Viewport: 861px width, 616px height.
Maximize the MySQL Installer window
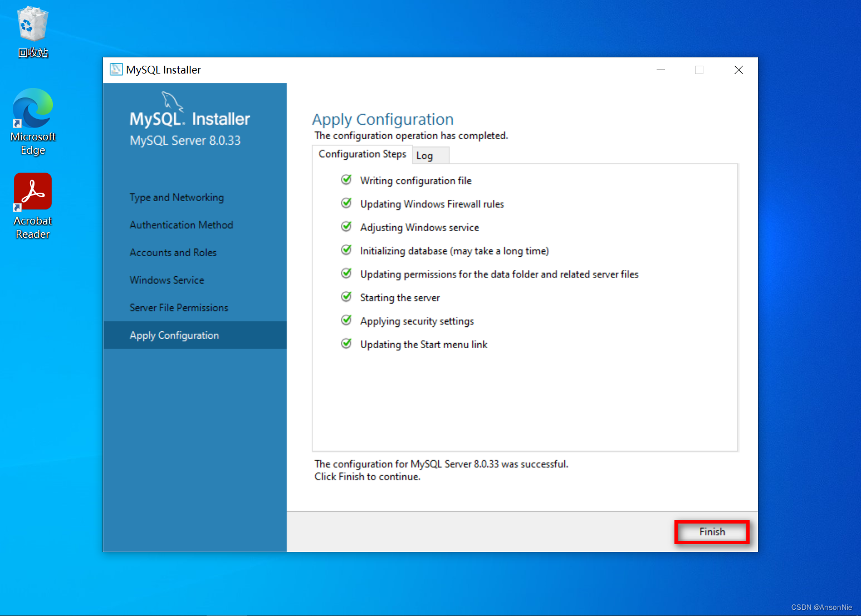[x=699, y=70]
